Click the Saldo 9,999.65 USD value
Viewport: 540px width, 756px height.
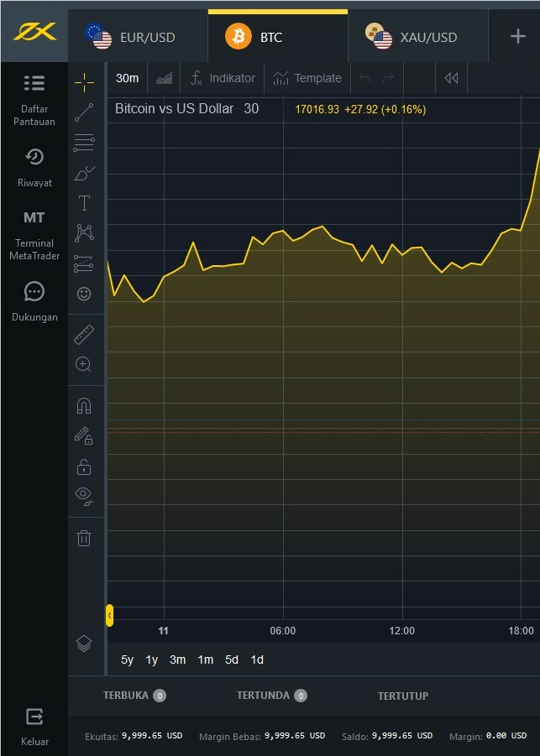[402, 736]
